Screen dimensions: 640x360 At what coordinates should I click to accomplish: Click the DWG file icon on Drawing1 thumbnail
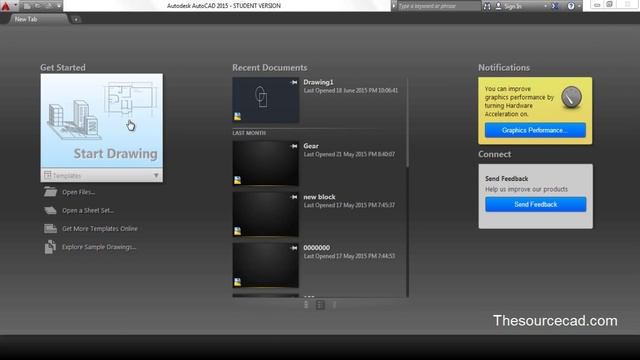point(237,117)
